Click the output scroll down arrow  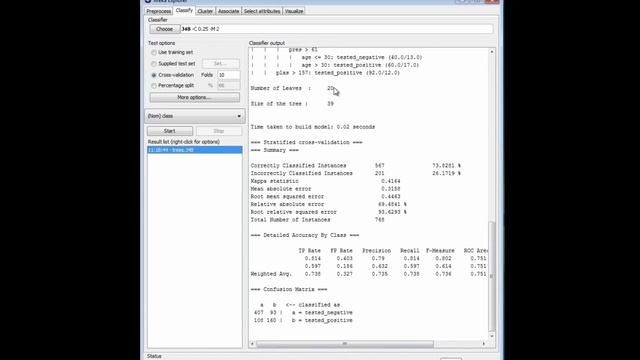tap(492, 336)
